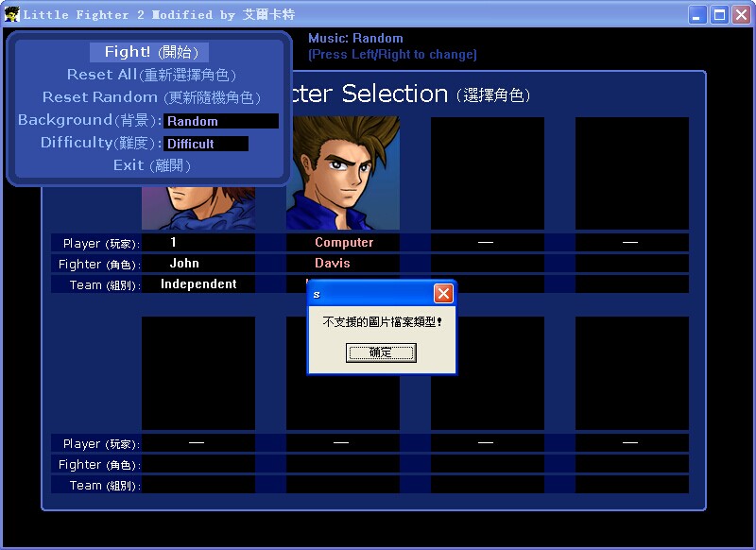
Task: Click the 'Davis' fighter name
Action: pos(333,264)
